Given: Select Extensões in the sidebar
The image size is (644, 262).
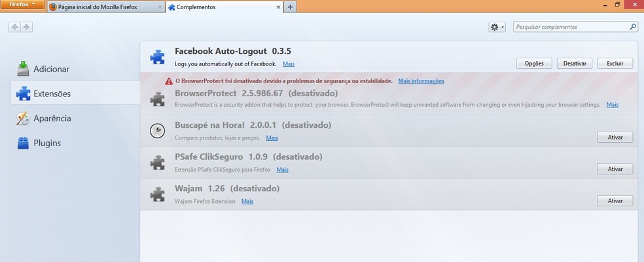Looking at the screenshot, I should click(75, 94).
